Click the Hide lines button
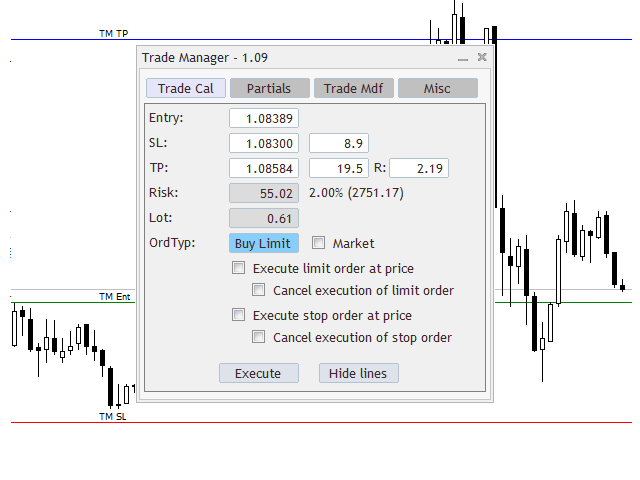Image resolution: width=640 pixels, height=480 pixels. tap(359, 373)
